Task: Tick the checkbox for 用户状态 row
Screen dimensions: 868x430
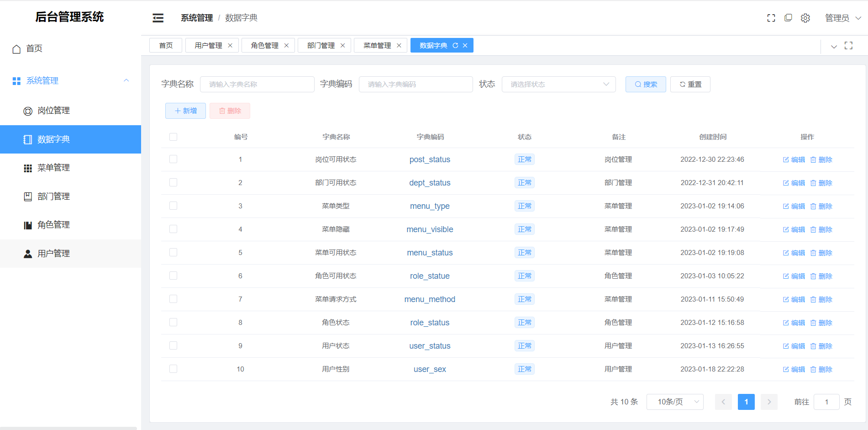Action: (x=173, y=345)
